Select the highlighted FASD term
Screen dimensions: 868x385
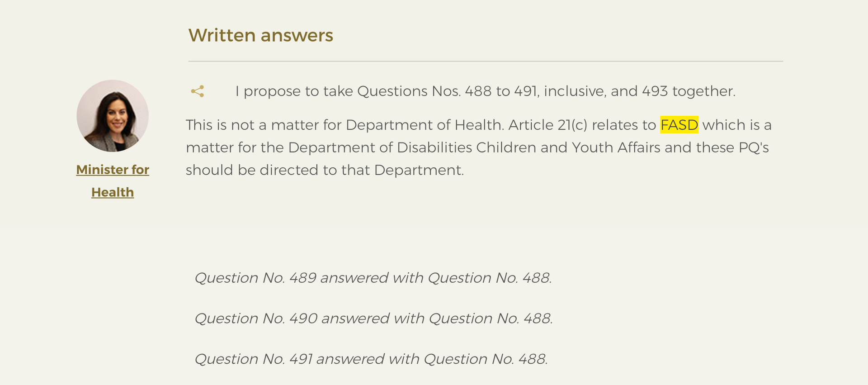click(679, 125)
